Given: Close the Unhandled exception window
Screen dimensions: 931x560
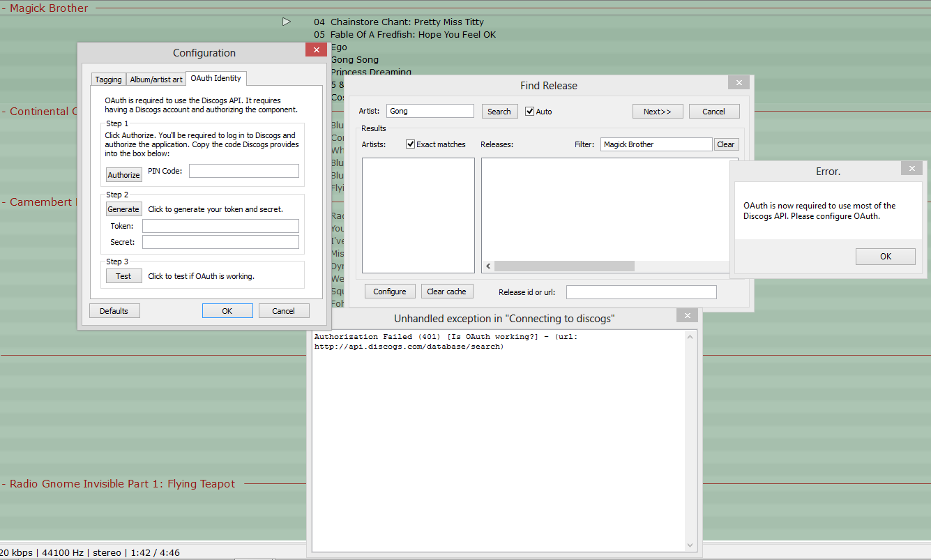Looking at the screenshot, I should pyautogui.click(x=687, y=316).
